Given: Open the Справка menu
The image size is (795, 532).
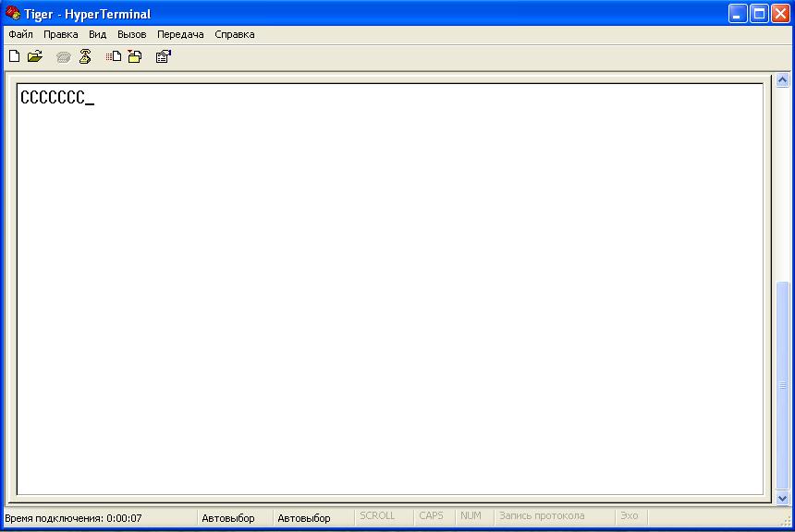Looking at the screenshot, I should [x=235, y=34].
